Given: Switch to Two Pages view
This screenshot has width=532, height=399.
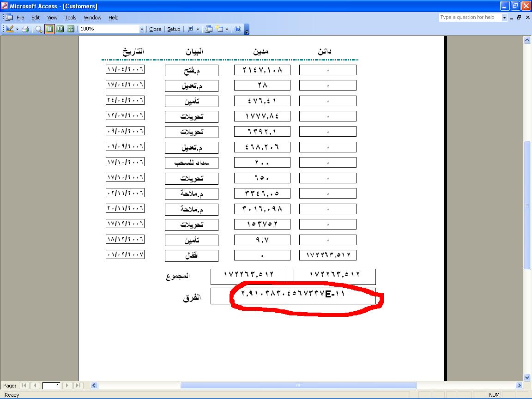Looking at the screenshot, I should click(60, 29).
